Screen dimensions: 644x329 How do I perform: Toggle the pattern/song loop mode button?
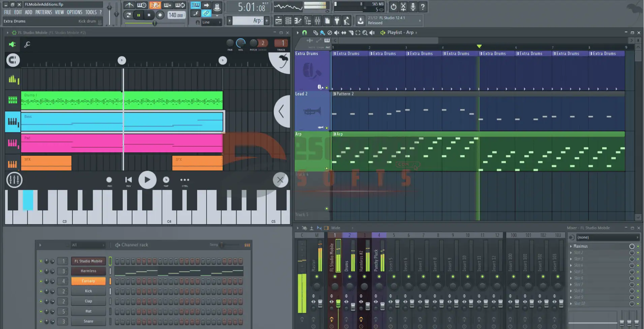point(128,15)
